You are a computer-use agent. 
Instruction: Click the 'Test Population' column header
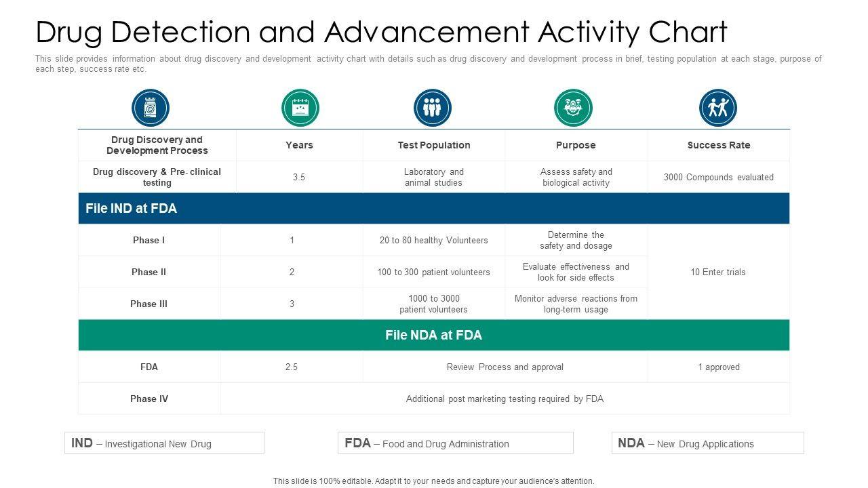point(434,145)
